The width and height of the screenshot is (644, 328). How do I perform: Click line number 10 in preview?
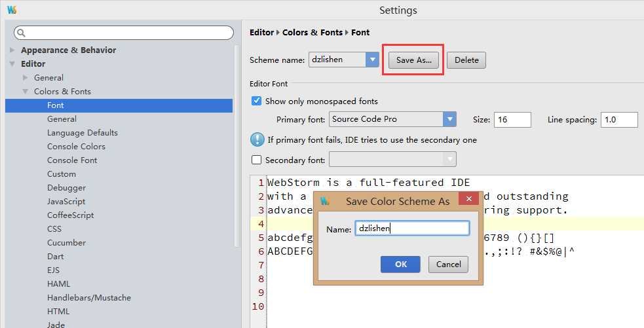point(258,306)
